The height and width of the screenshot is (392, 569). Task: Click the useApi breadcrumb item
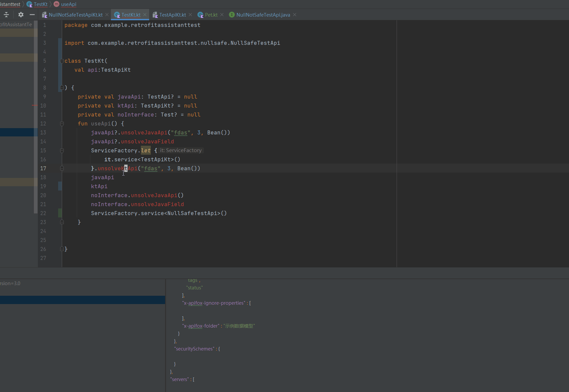click(69, 4)
